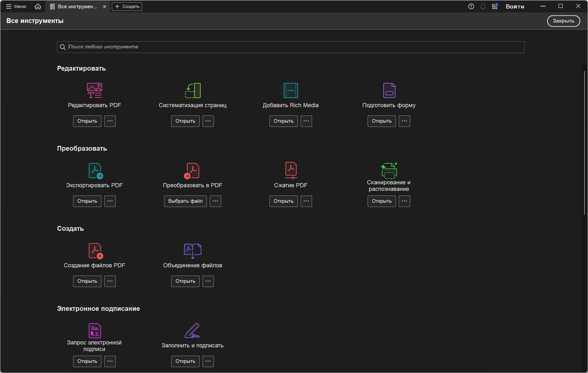The height and width of the screenshot is (373, 588).
Task: Go to the Home icon
Action: [38, 6]
